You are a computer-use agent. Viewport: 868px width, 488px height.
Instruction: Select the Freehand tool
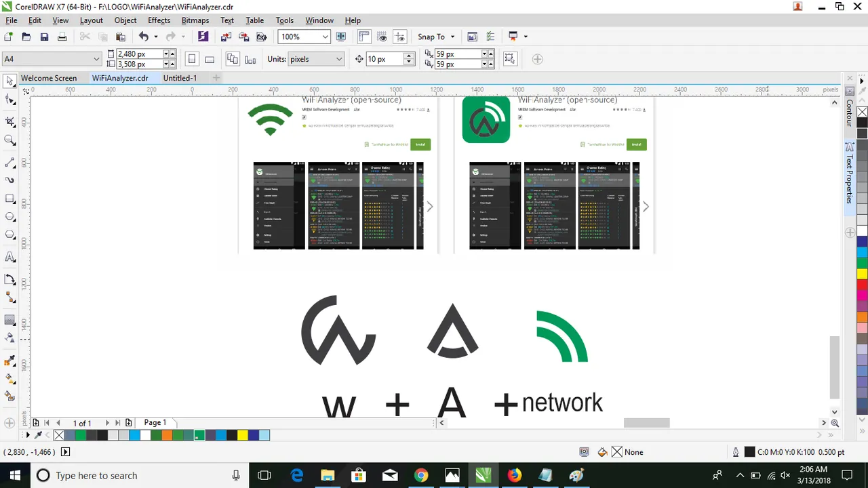[9, 163]
